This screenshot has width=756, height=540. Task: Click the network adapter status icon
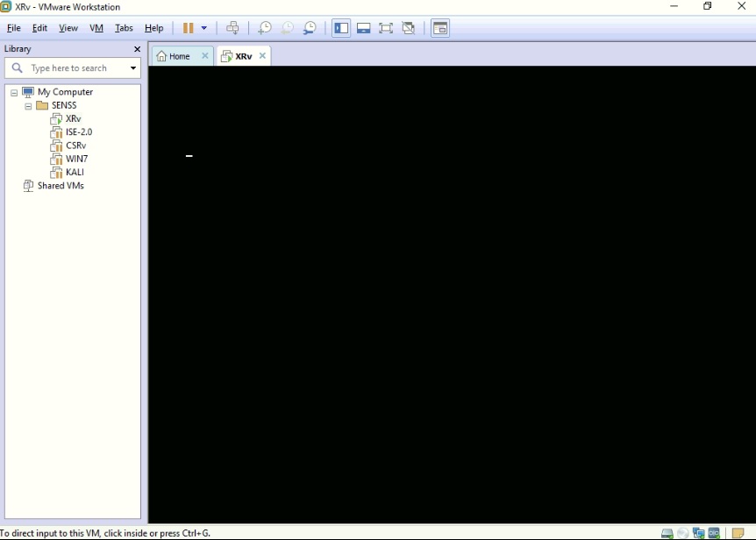tap(698, 532)
